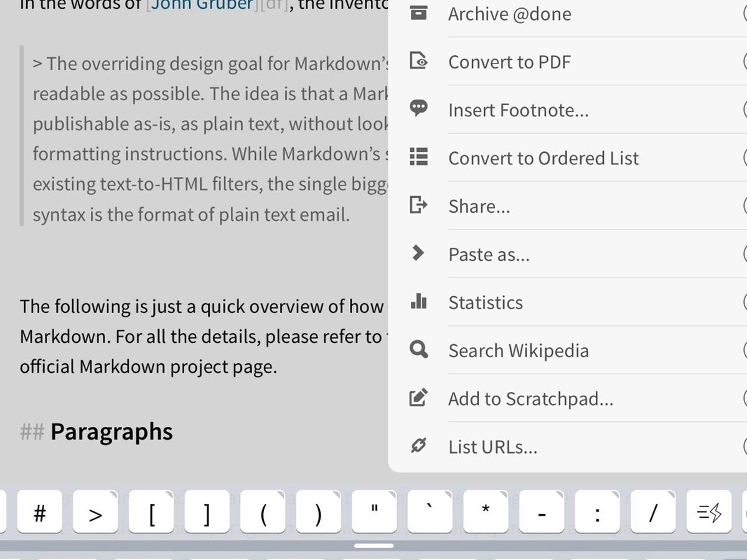Tap the hash # key
This screenshot has height=560, width=747.
(x=40, y=513)
